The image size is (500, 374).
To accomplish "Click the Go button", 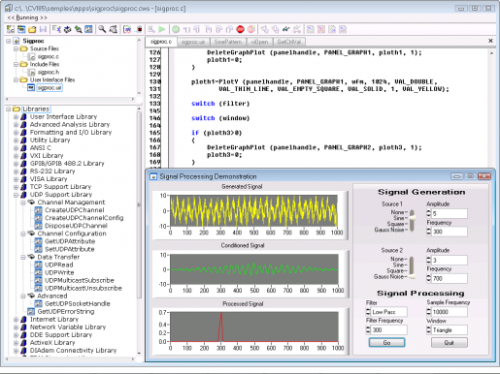I will (x=387, y=343).
